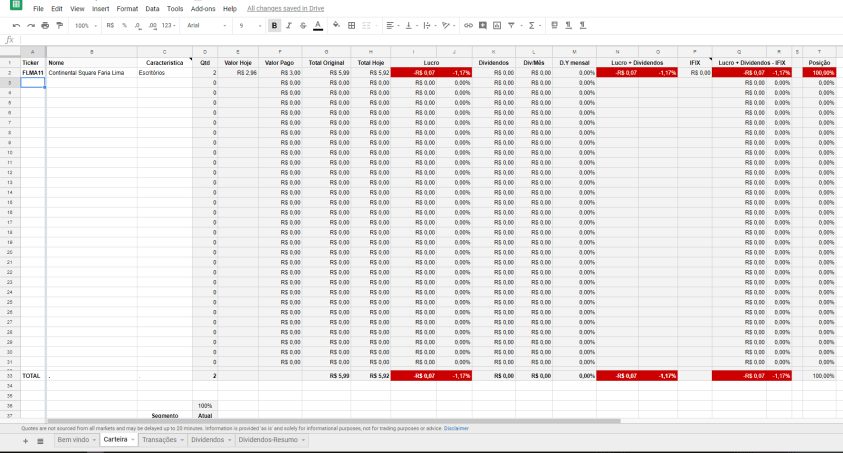This screenshot has width=843, height=453.
Task: Insert a chart
Action: tap(497, 25)
